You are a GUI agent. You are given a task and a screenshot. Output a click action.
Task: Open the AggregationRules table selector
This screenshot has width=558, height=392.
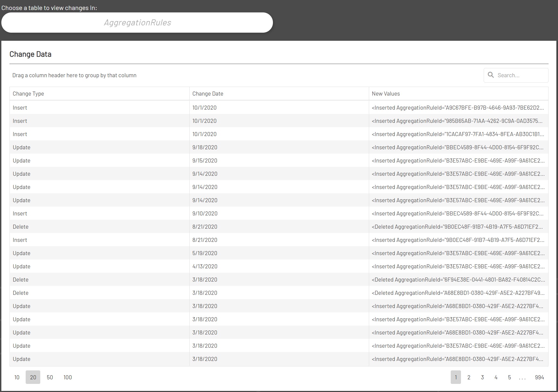137,22
